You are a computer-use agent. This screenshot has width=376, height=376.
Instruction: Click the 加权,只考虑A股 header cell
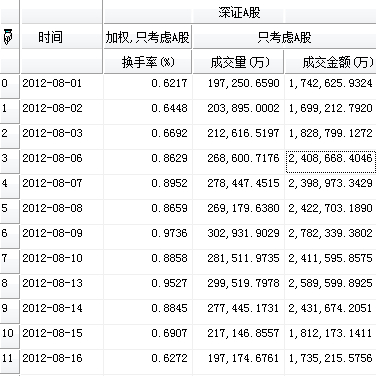(147, 37)
